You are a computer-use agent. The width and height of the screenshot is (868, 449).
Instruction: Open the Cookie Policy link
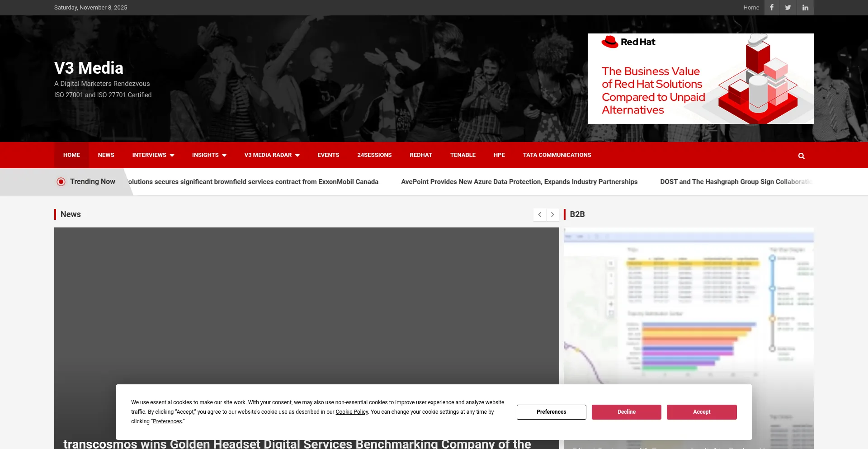352,412
